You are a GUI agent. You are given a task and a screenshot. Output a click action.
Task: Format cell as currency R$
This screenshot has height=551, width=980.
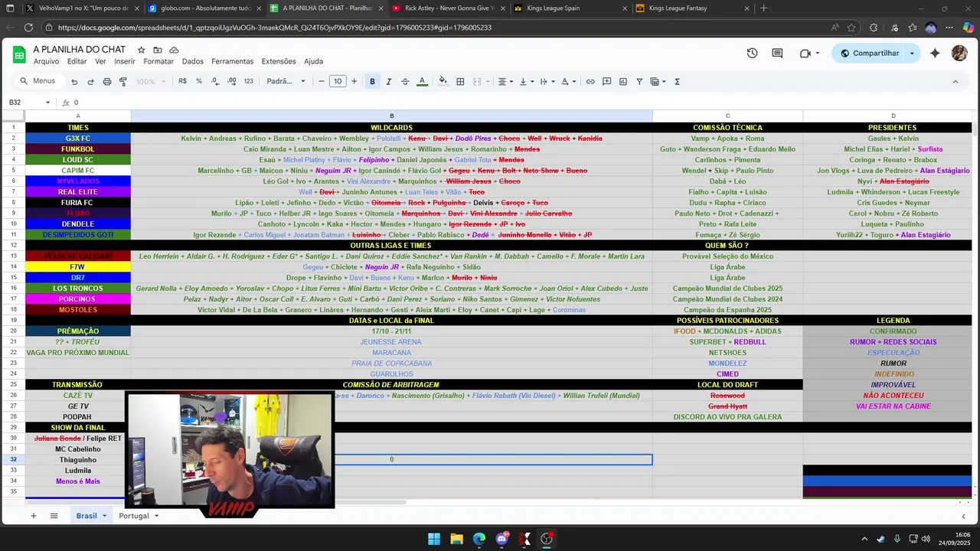[x=182, y=81]
